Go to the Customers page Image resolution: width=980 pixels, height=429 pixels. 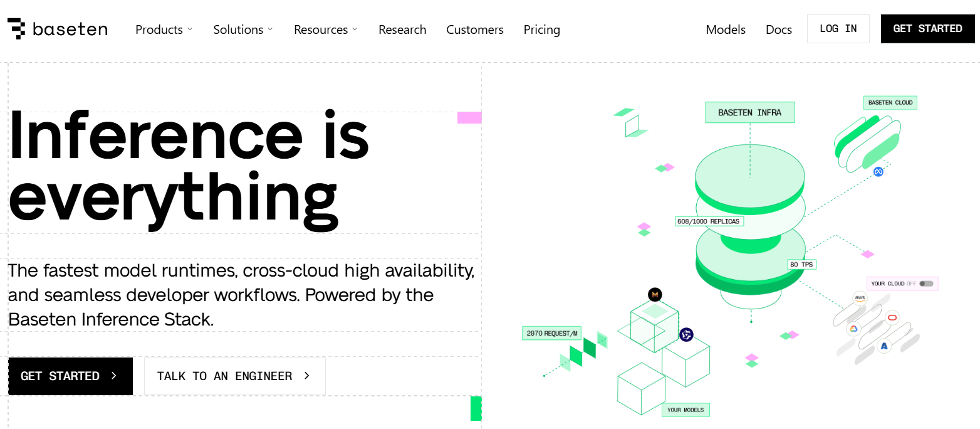point(475,29)
